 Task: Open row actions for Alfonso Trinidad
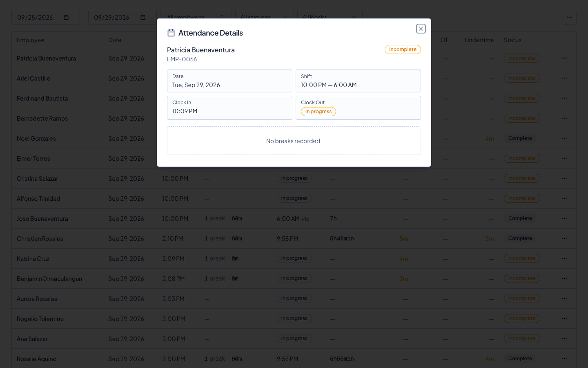coord(565,198)
